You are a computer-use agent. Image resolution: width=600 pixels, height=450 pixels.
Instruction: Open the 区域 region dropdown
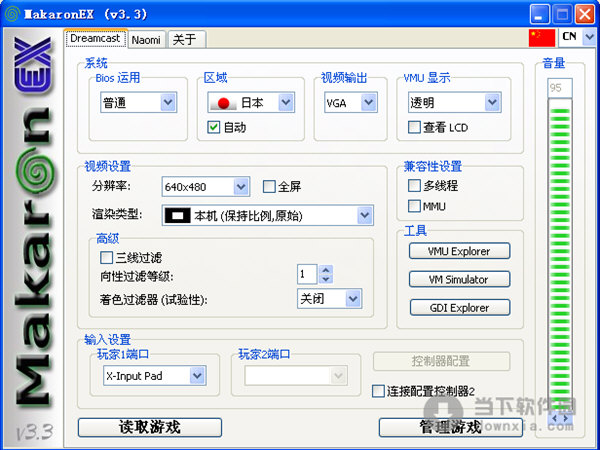251,102
